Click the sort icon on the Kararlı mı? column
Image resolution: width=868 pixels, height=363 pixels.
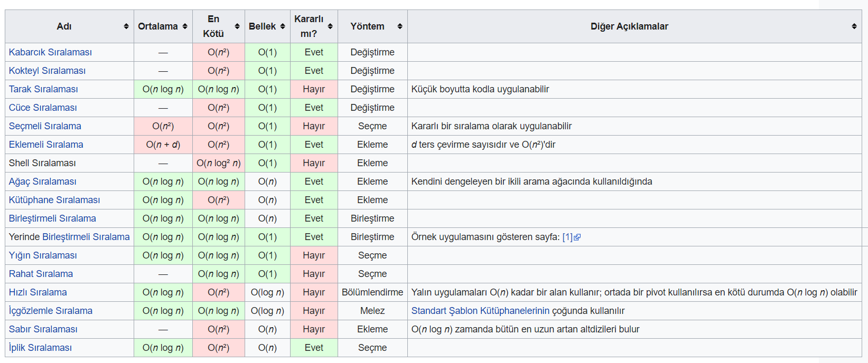pos(330,26)
